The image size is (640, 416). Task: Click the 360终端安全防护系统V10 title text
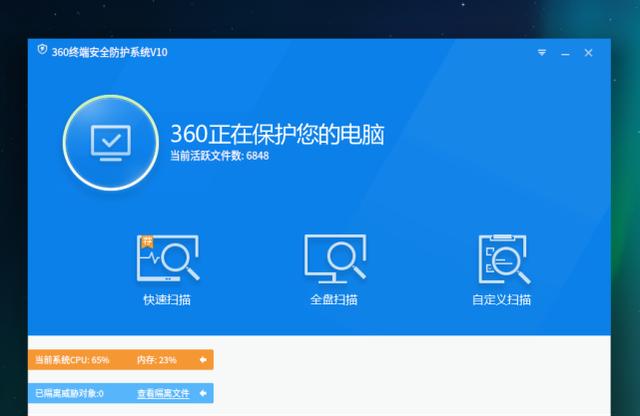pyautogui.click(x=109, y=52)
